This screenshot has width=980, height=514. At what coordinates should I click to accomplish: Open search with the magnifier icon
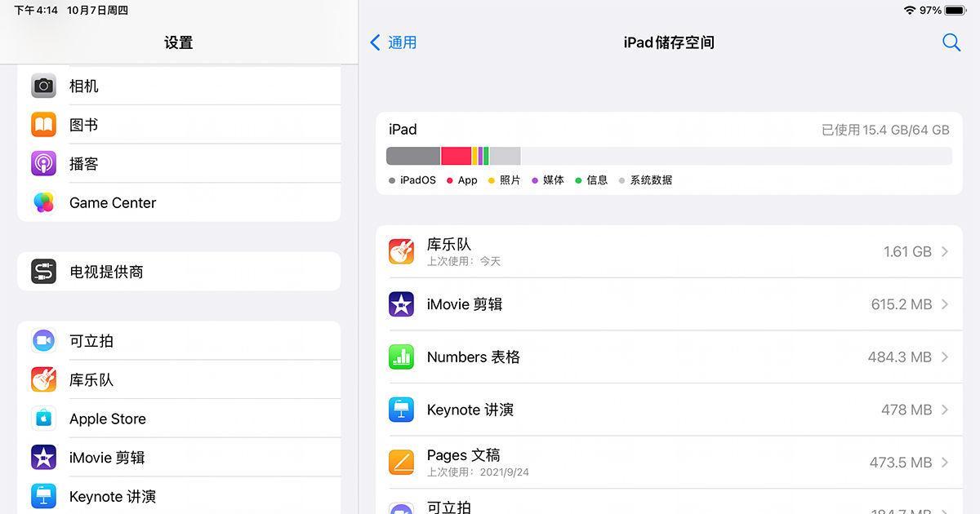coord(951,42)
